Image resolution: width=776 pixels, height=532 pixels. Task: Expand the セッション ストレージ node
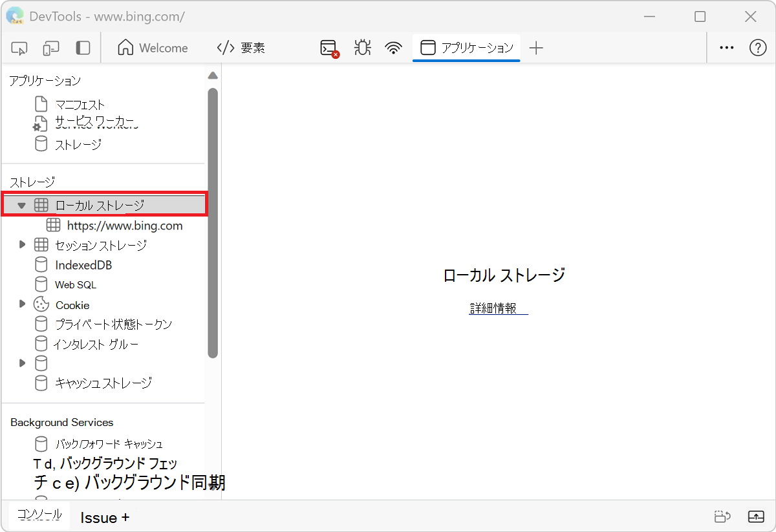pos(21,244)
